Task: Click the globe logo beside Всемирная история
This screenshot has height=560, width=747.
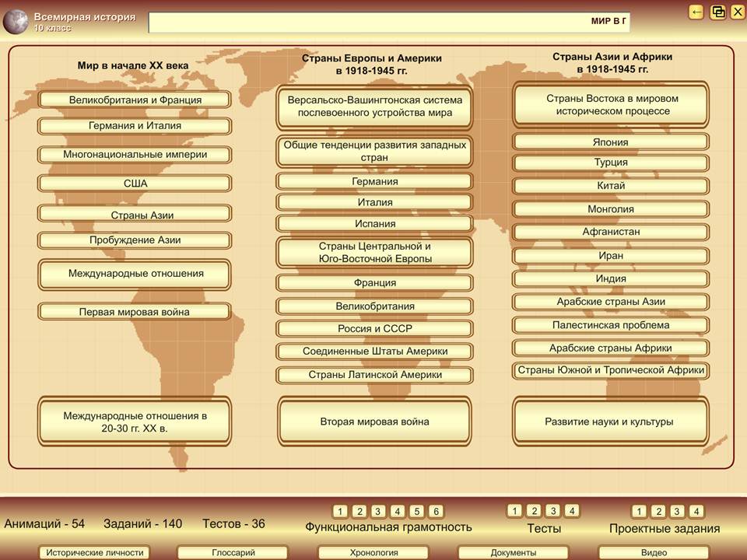Action: (16, 22)
